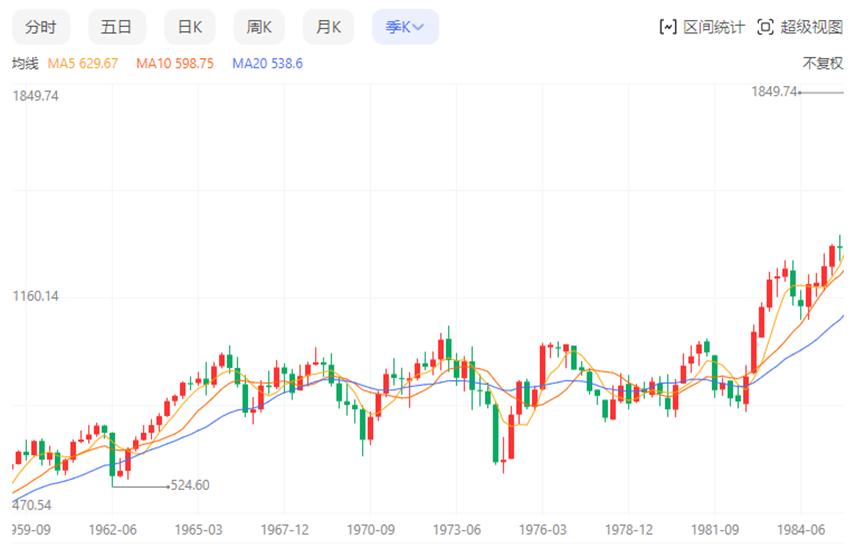The image size is (865, 548).
Task: Click the 1849.74 high price marker
Action: pyautogui.click(x=775, y=92)
